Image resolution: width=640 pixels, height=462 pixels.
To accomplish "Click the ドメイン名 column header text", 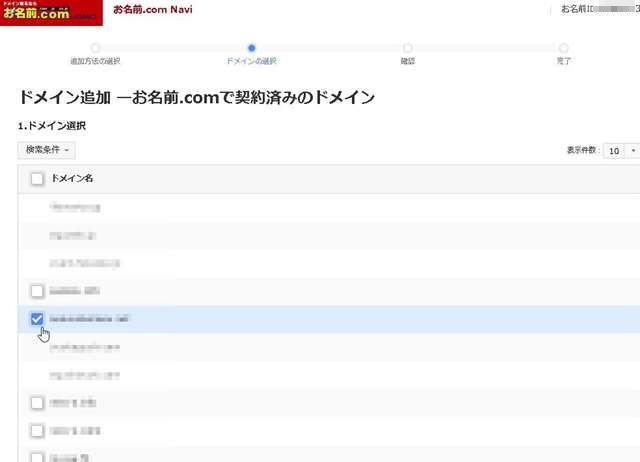I will 72,178.
